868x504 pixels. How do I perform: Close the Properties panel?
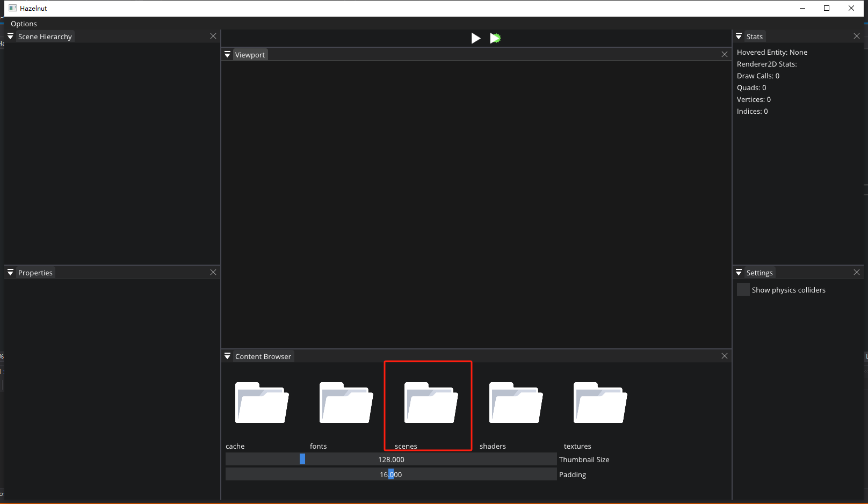(213, 272)
